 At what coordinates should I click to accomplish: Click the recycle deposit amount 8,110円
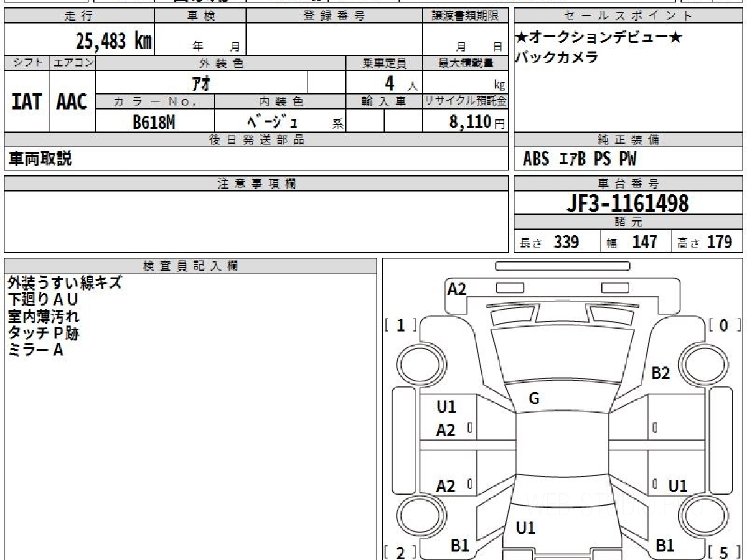point(477,122)
